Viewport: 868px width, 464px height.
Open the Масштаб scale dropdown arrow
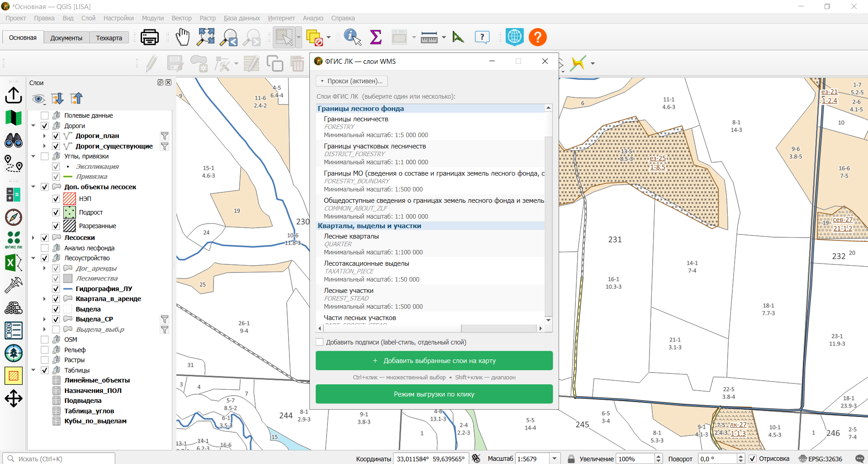click(x=555, y=459)
